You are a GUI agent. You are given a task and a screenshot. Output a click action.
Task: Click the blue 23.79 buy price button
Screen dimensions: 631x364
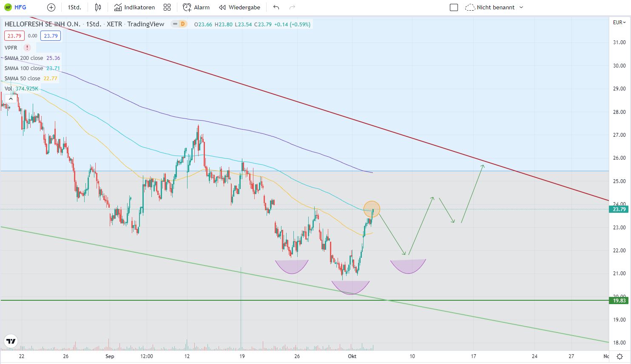point(51,36)
